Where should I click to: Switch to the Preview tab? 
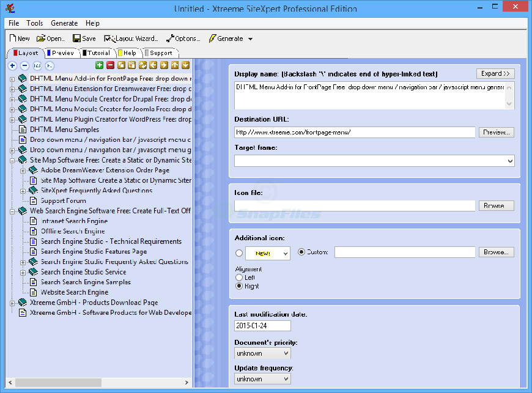coord(61,53)
